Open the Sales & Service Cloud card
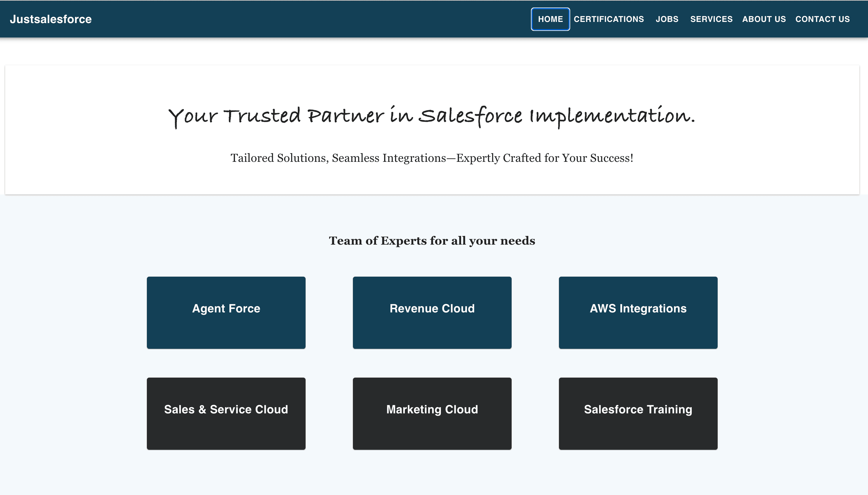 (x=226, y=413)
